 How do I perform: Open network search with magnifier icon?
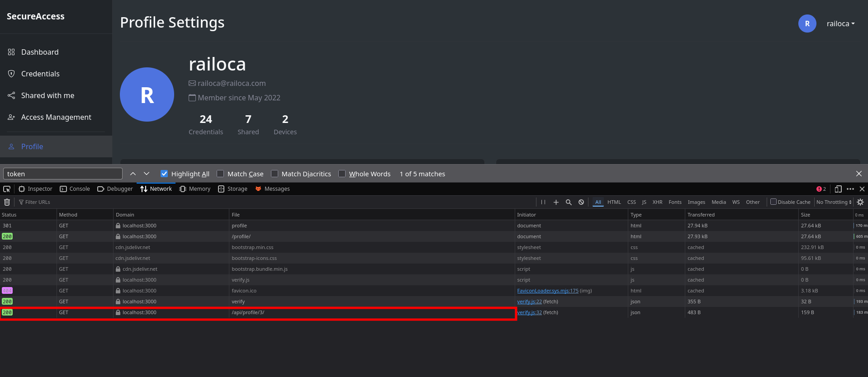[569, 202]
